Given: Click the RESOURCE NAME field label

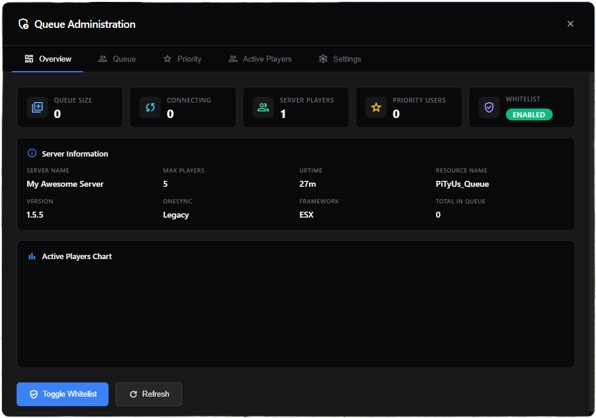Looking at the screenshot, I should pos(461,171).
